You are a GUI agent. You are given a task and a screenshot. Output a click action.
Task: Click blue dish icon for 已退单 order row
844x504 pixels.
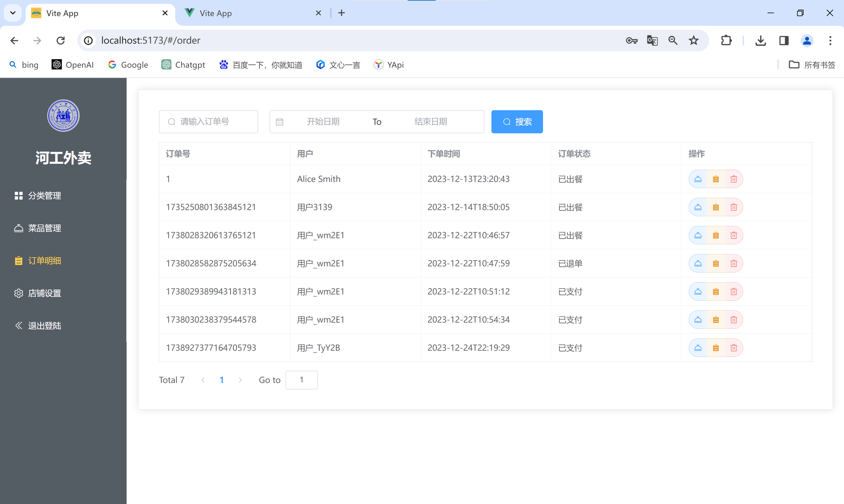coord(697,263)
